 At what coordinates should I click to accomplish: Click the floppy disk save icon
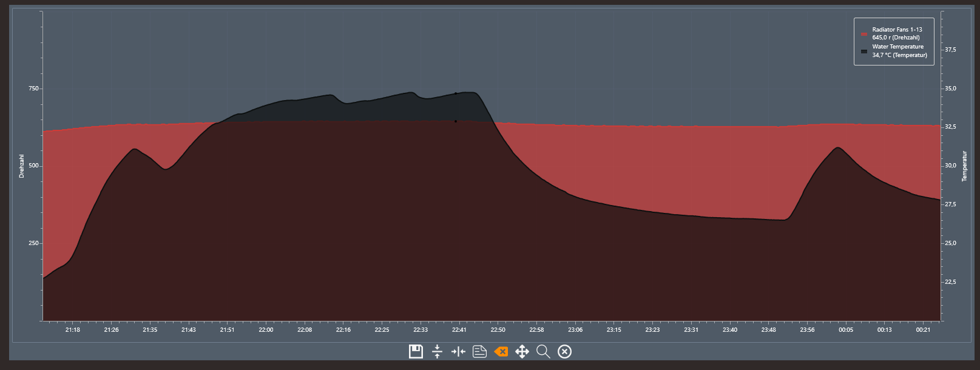[416, 351]
